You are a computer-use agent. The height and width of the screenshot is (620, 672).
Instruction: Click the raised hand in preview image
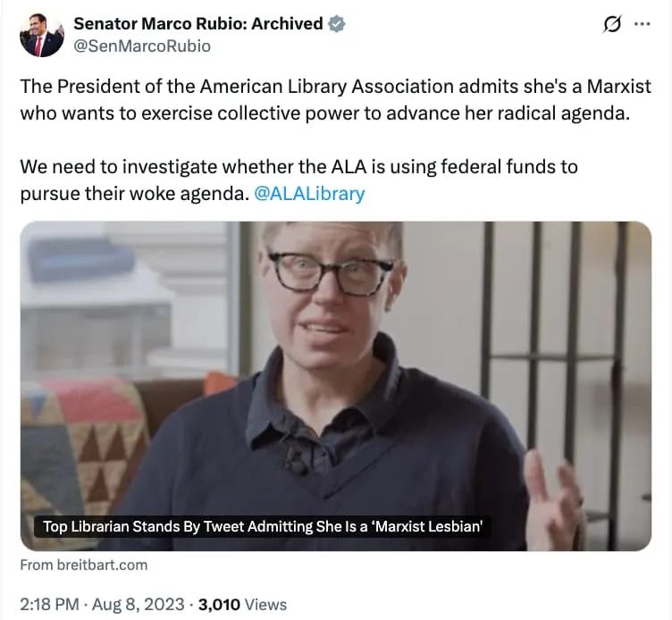[553, 499]
